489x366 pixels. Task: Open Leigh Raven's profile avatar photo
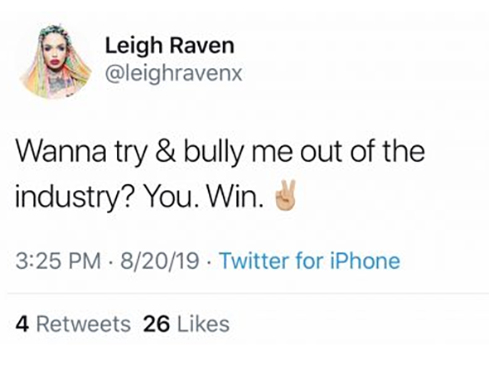(x=56, y=62)
